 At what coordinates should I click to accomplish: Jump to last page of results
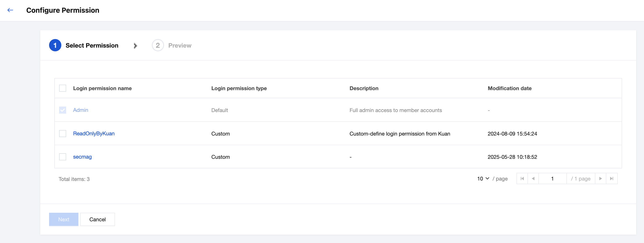tap(612, 179)
